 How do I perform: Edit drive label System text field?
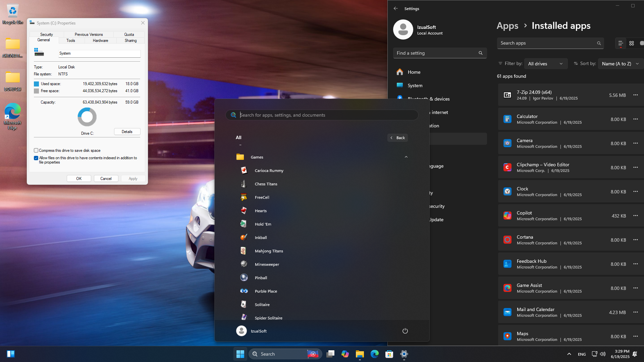coord(100,53)
